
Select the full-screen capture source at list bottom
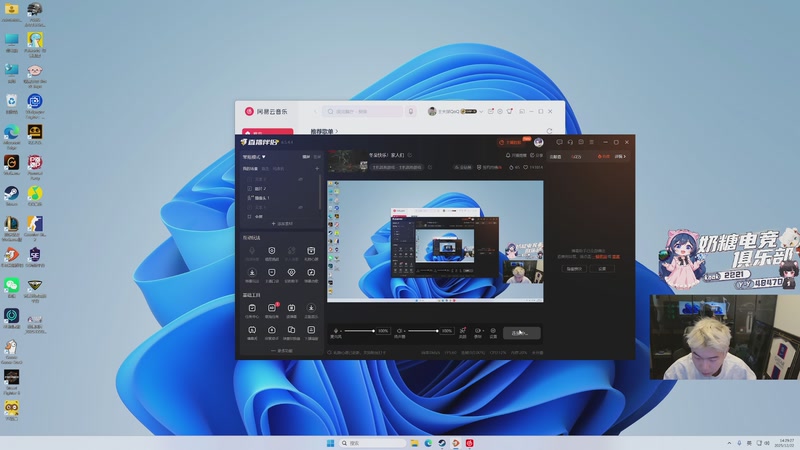pos(281,216)
